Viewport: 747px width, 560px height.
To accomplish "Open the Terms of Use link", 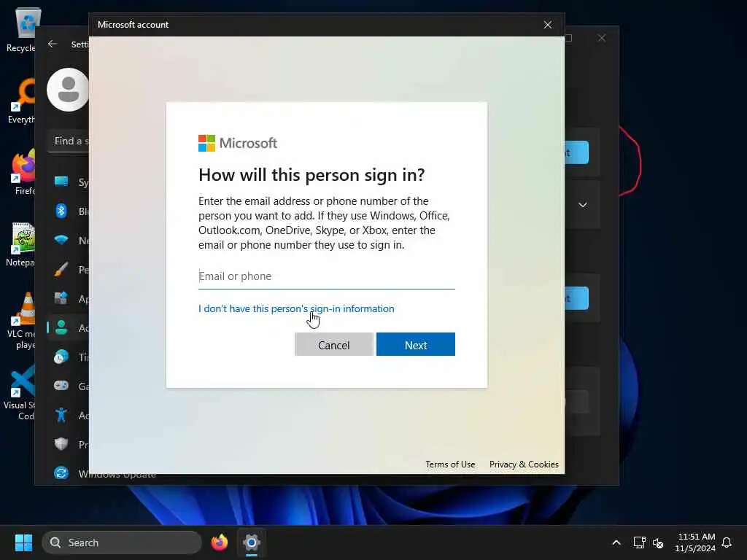I will (450, 464).
